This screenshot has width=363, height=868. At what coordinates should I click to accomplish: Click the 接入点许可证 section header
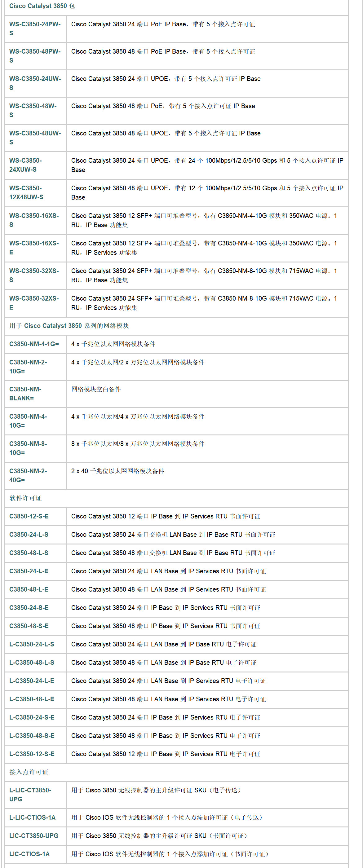point(29,772)
